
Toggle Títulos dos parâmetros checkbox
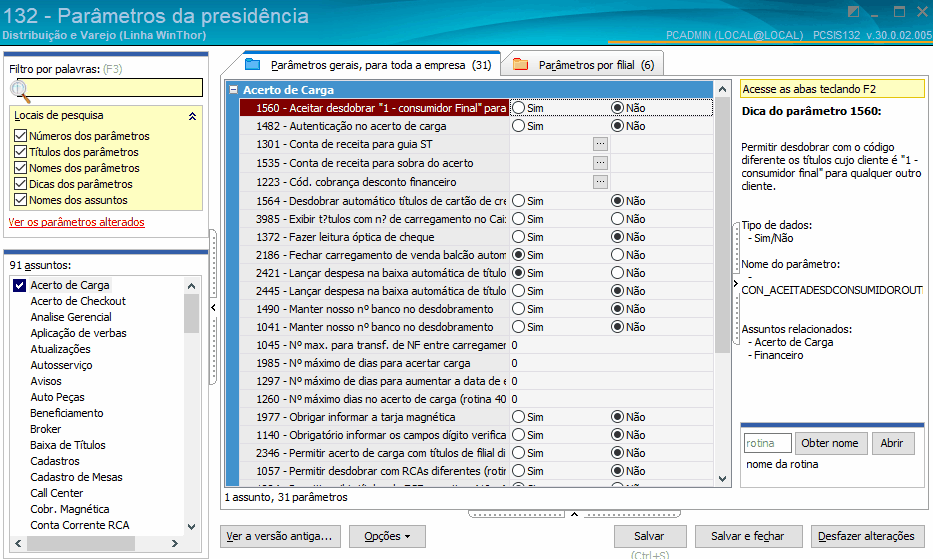[20, 152]
